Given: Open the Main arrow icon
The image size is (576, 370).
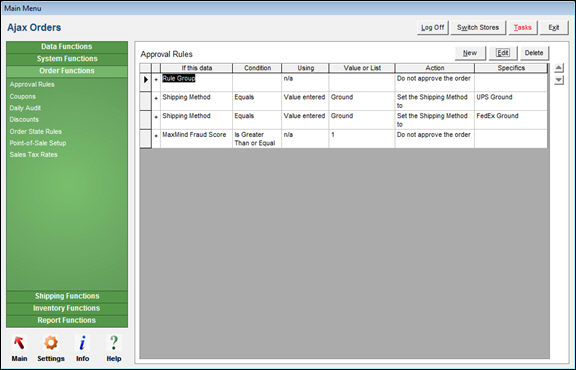Looking at the screenshot, I should 19,343.
